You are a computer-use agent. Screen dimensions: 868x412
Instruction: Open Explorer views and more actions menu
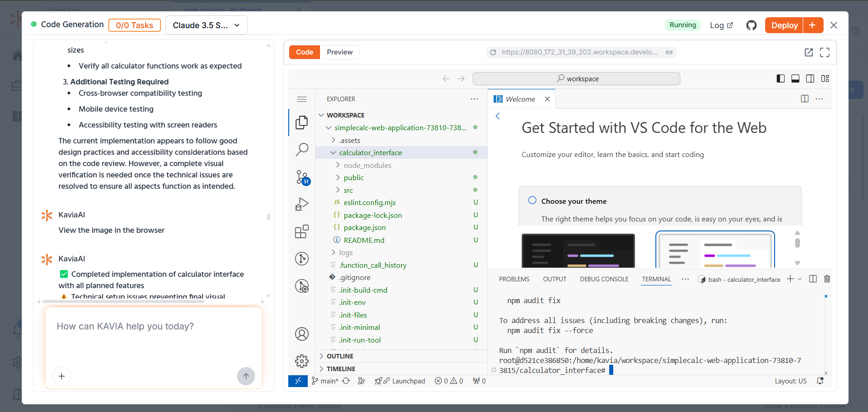474,99
